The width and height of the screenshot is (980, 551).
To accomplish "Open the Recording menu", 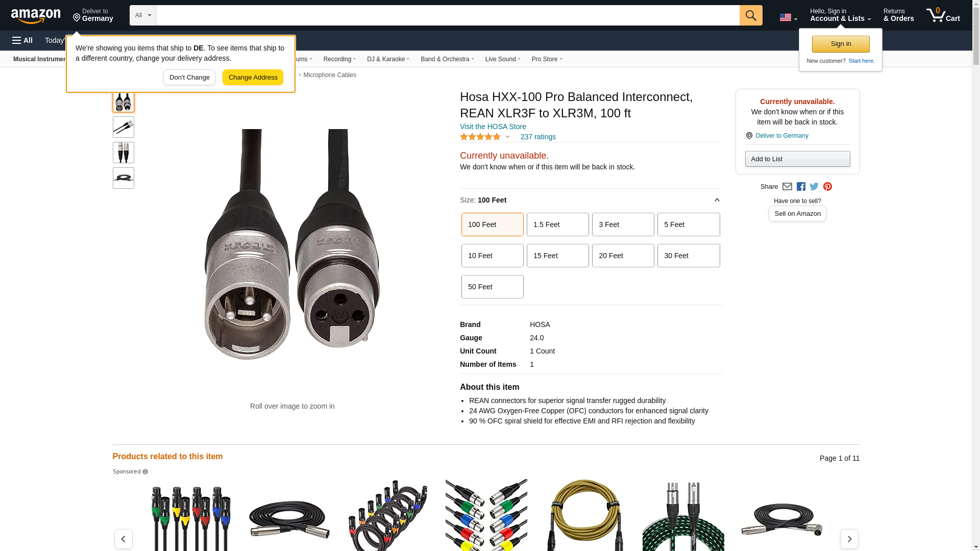I will tap(339, 59).
